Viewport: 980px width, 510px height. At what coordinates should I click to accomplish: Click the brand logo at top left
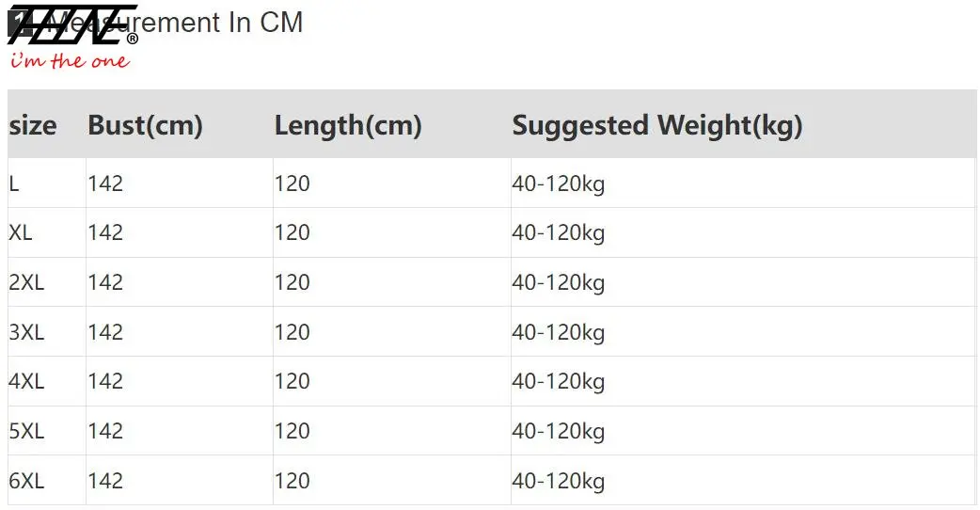click(x=71, y=26)
